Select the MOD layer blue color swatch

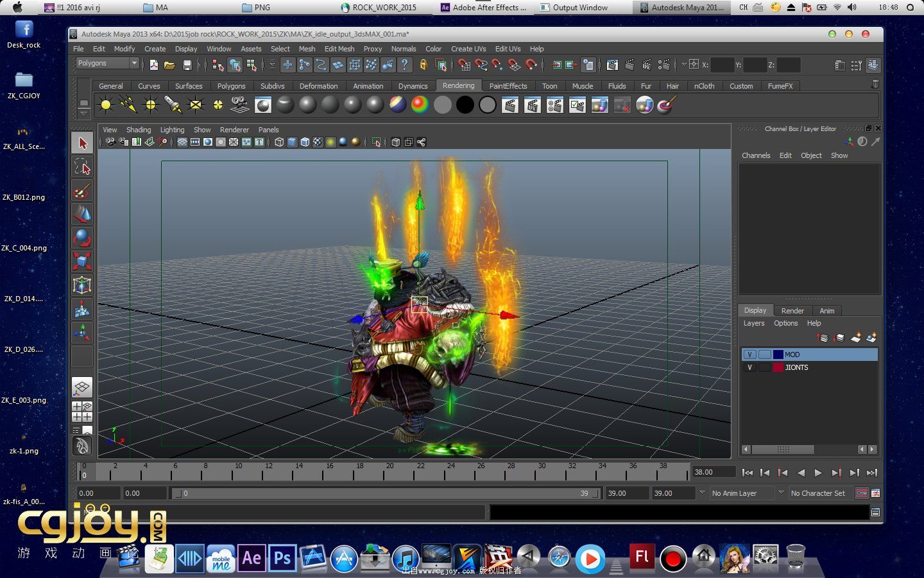coord(778,355)
